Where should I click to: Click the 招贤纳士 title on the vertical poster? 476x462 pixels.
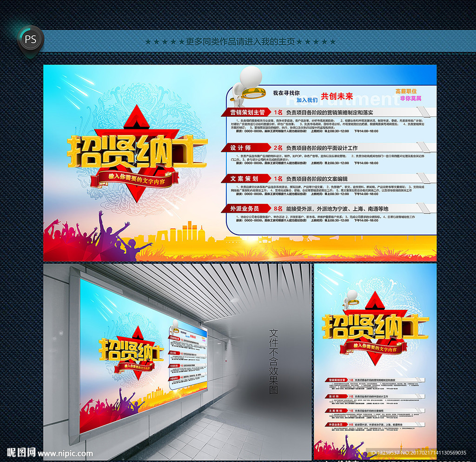click(x=375, y=327)
